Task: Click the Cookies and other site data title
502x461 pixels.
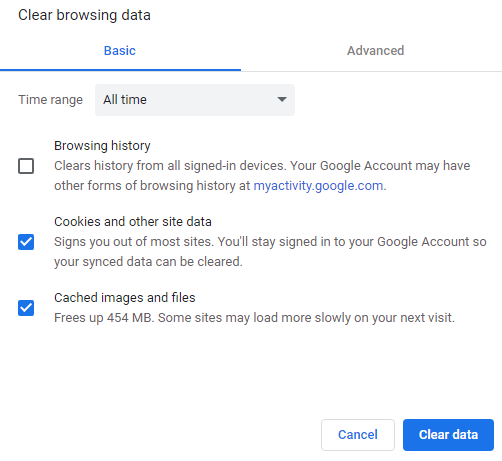Action: (x=133, y=222)
